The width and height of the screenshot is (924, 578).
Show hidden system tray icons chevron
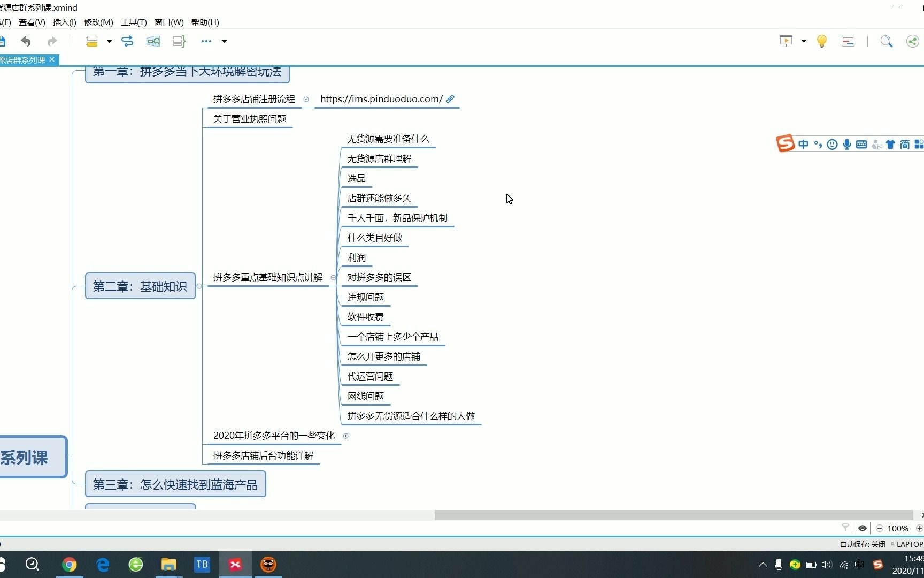point(763,565)
